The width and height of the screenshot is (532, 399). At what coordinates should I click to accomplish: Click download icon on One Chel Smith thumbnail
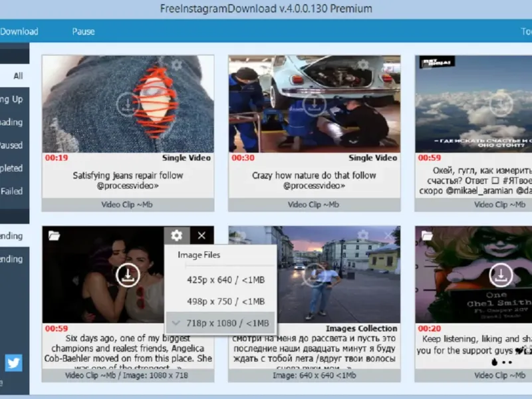coord(501,275)
